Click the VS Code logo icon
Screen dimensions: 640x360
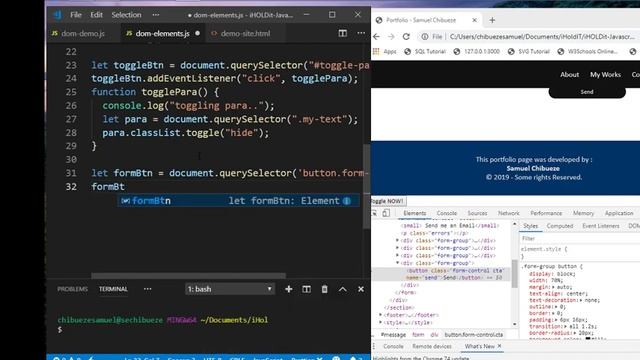(x=57, y=15)
